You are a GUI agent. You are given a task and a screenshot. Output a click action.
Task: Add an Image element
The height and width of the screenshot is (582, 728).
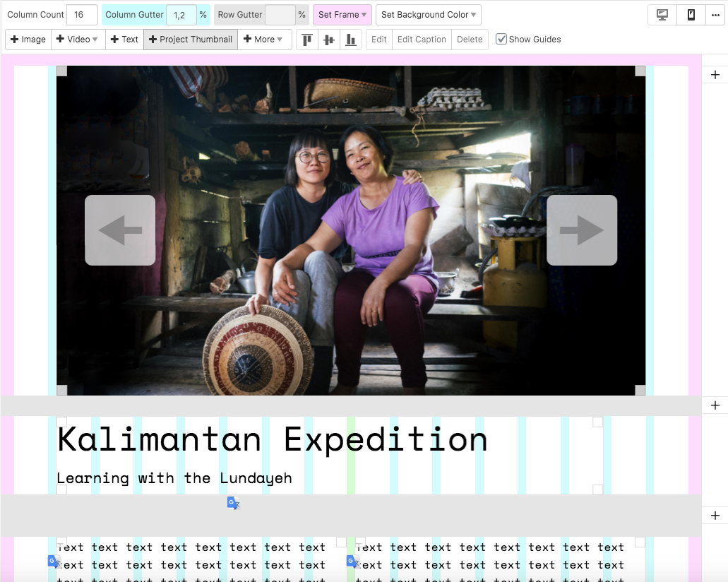(28, 40)
